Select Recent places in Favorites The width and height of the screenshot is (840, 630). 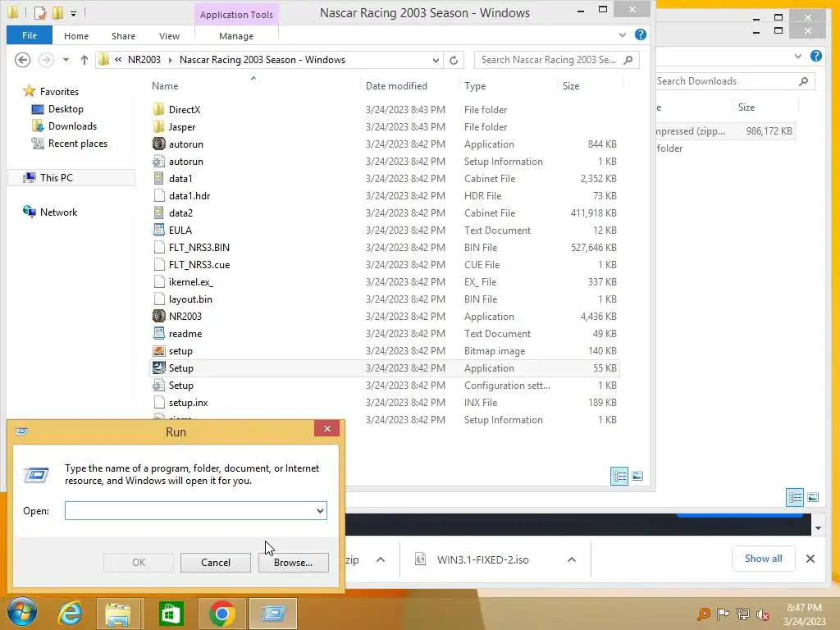tap(78, 143)
